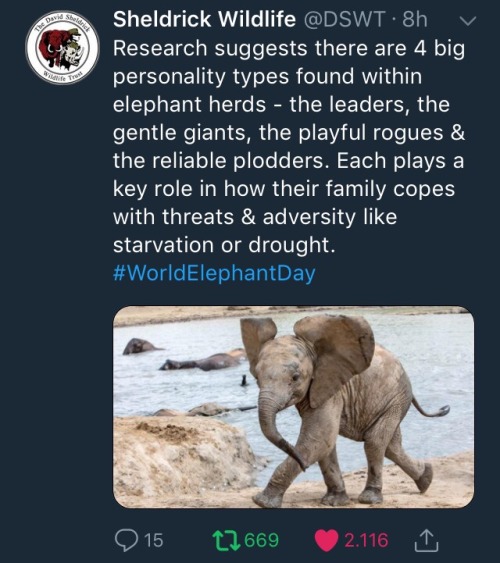Image resolution: width=500 pixels, height=563 pixels.
Task: Click the "Research suggests there are 4 big" line
Action: point(289,48)
